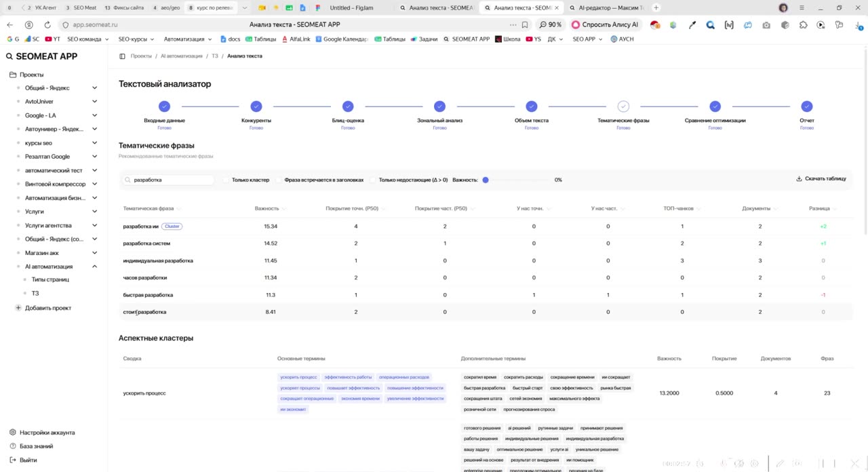Expand the Google - LA project
The image size is (868, 472).
[x=94, y=115]
